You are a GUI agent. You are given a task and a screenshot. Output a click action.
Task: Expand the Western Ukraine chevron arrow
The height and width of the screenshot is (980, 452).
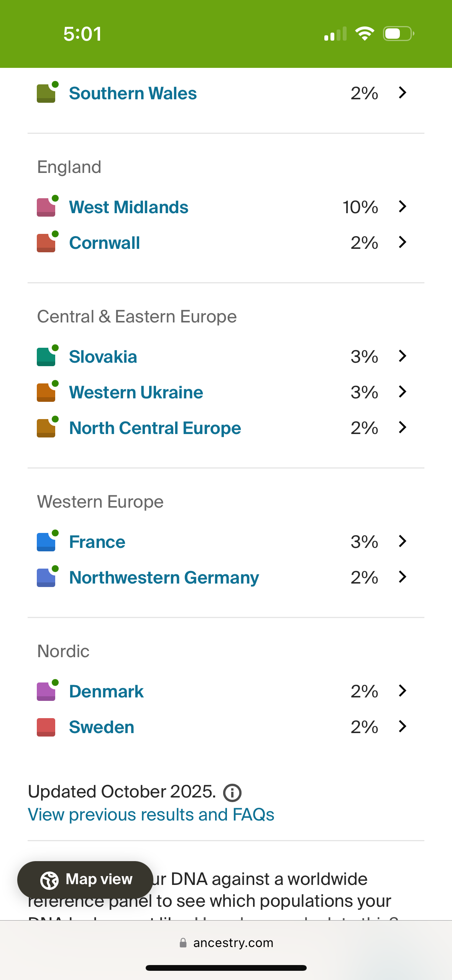tap(402, 392)
